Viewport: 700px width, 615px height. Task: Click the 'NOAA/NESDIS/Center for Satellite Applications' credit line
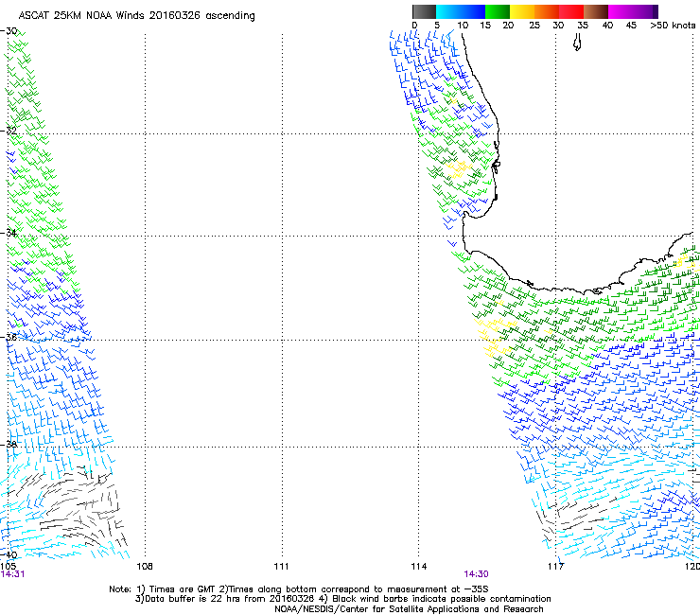point(409,609)
